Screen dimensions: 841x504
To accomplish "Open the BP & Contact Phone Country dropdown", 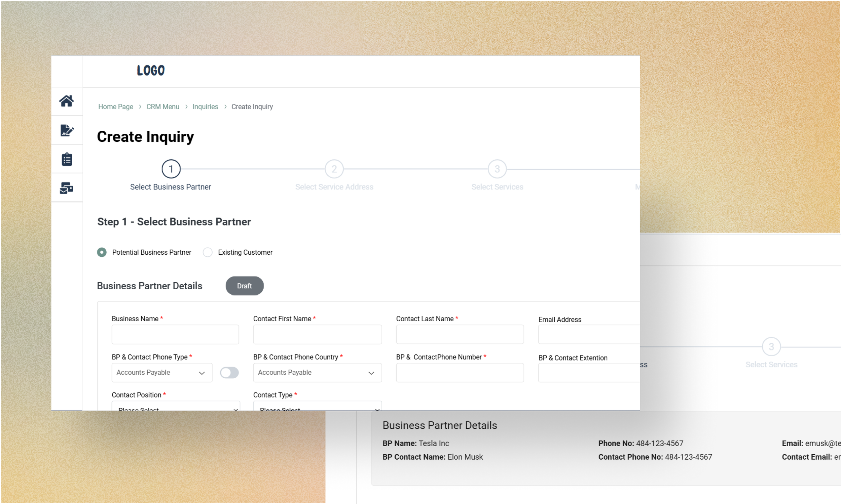I will point(317,373).
